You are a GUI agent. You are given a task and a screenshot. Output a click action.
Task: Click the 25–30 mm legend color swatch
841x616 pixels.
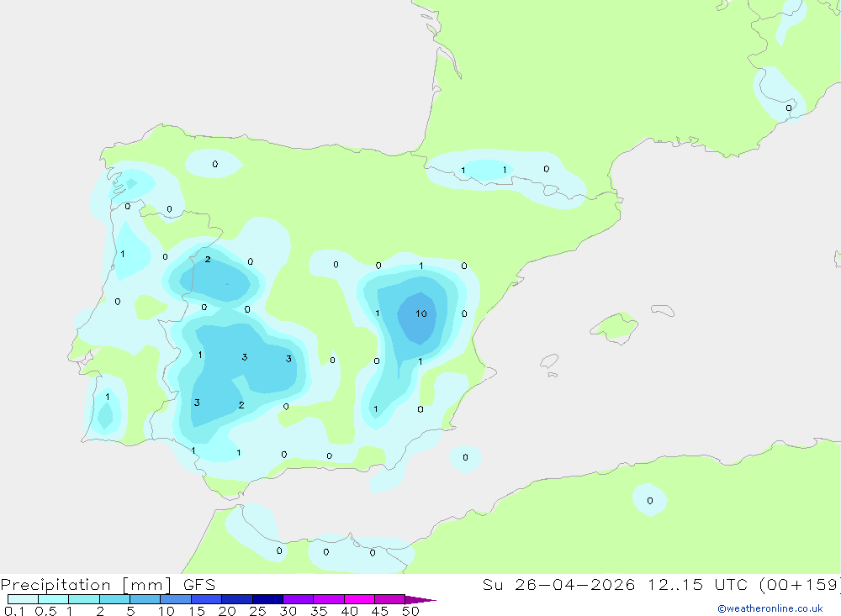(267, 599)
